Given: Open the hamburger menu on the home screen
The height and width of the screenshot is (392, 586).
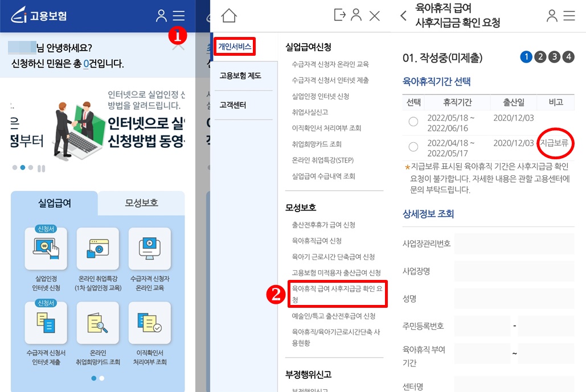Looking at the screenshot, I should point(179,16).
